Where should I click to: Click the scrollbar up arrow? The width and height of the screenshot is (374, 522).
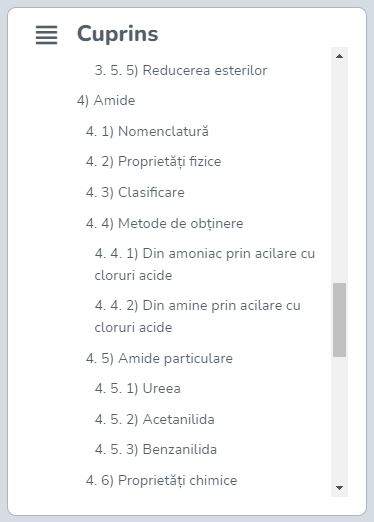pos(339,56)
